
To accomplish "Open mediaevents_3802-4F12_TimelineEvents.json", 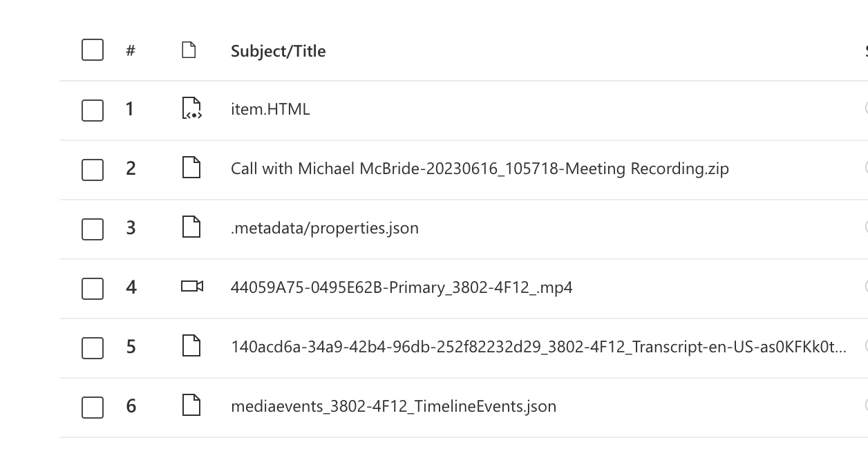I will click(x=393, y=406).
